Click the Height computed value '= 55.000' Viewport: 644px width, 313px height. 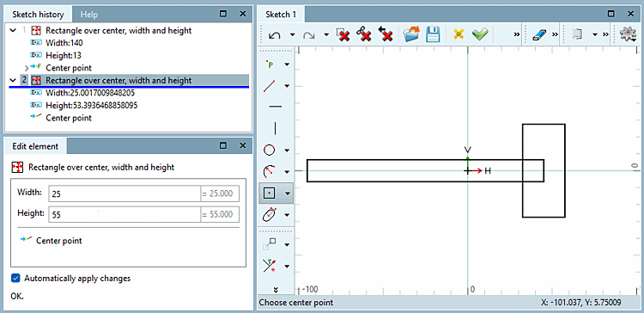219,214
